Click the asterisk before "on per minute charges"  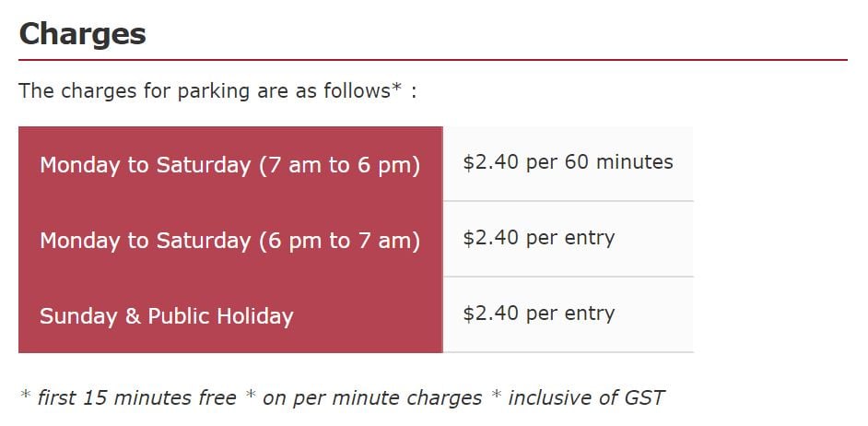click(x=251, y=396)
